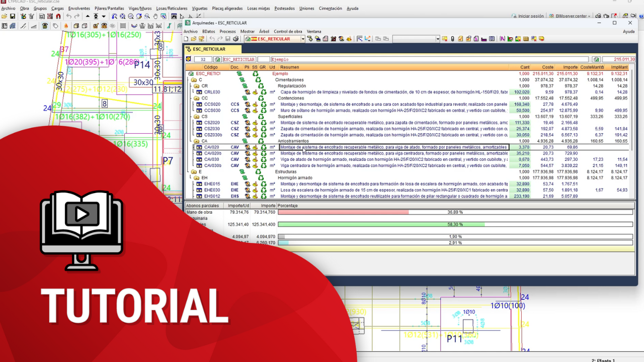Click the save icon in CYPECAD toolbar
The image size is (644, 362).
click(x=12, y=17)
